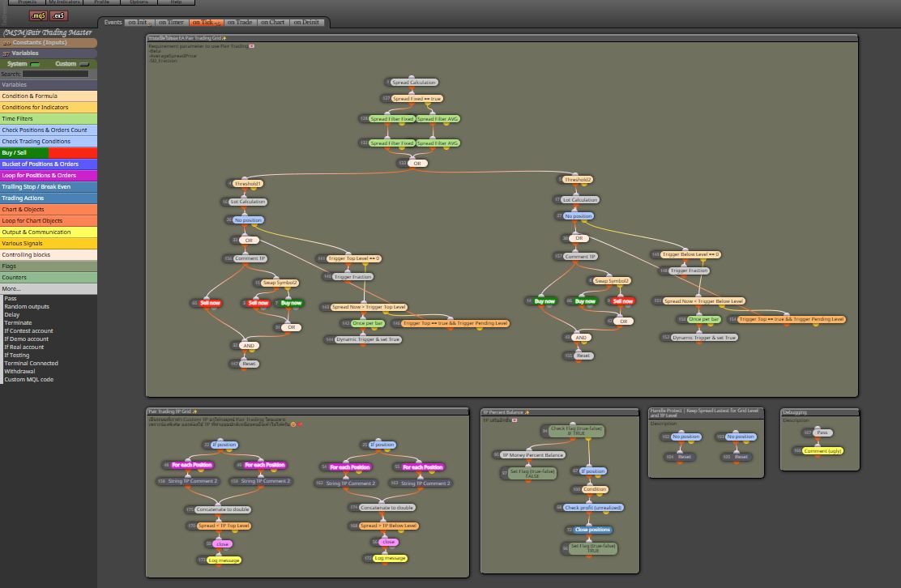The height and width of the screenshot is (588, 901).
Task: Click the Trigger Top Level == 0 node
Action: [x=353, y=258]
